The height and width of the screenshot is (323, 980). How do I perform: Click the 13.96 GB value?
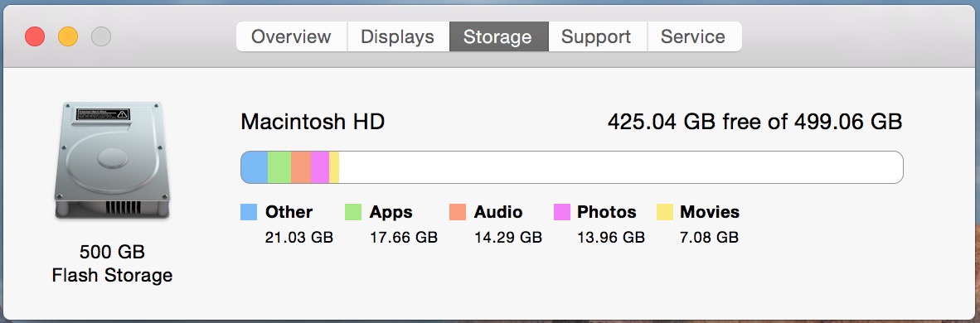611,238
